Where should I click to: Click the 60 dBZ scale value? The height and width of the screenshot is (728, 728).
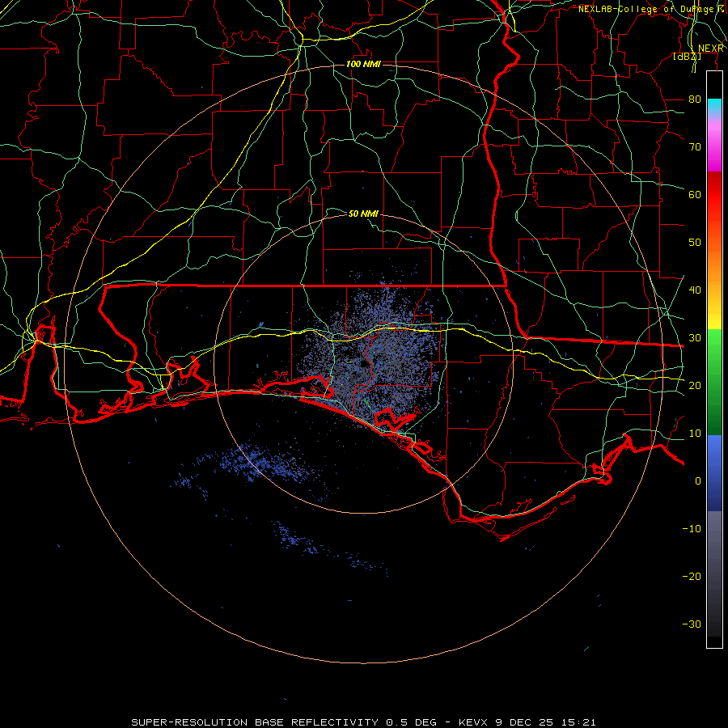695,194
